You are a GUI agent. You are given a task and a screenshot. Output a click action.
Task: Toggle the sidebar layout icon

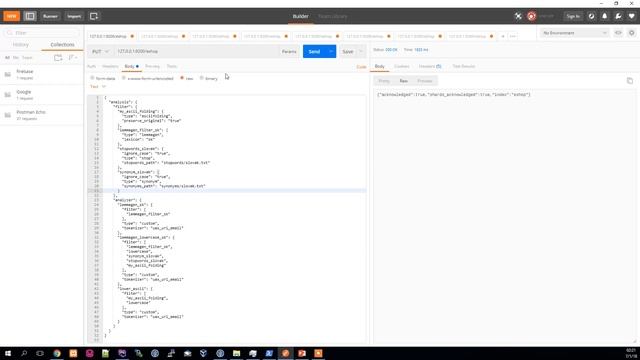30,16
